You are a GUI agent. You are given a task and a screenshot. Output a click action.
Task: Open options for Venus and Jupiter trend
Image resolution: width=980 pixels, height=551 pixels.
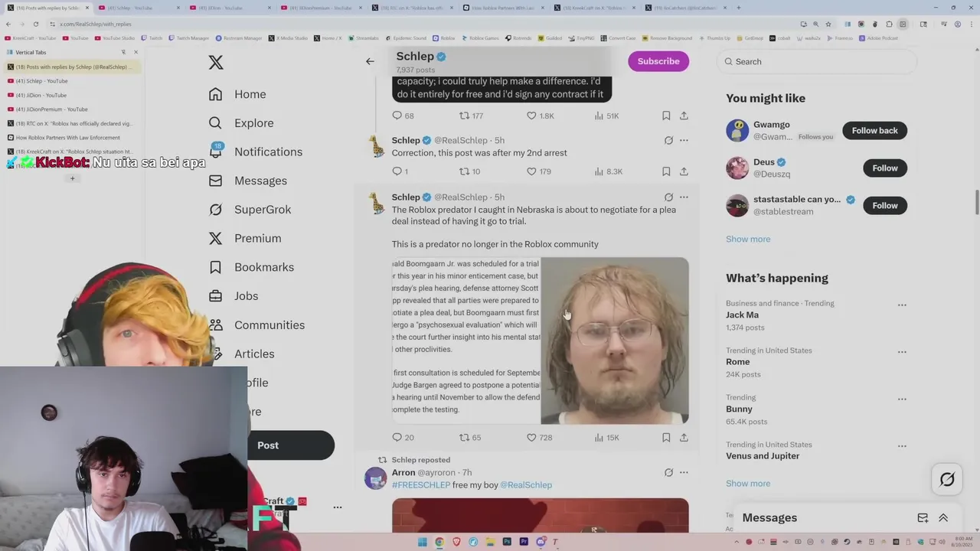(x=902, y=446)
